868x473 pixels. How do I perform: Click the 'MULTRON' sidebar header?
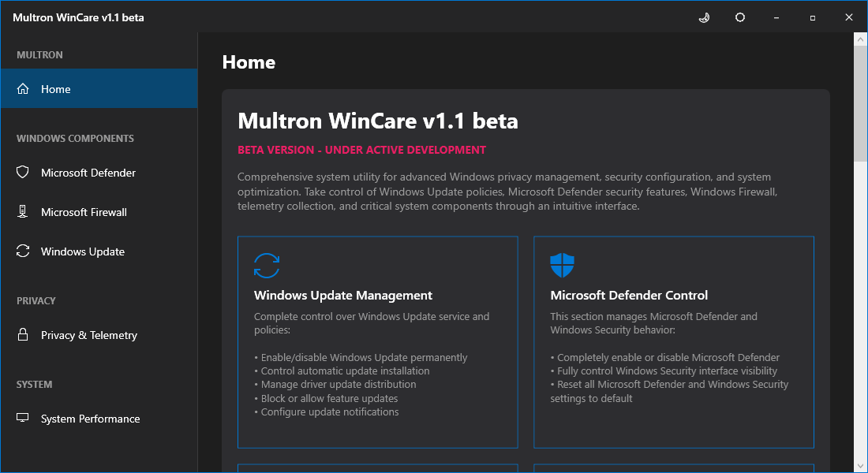[40, 54]
